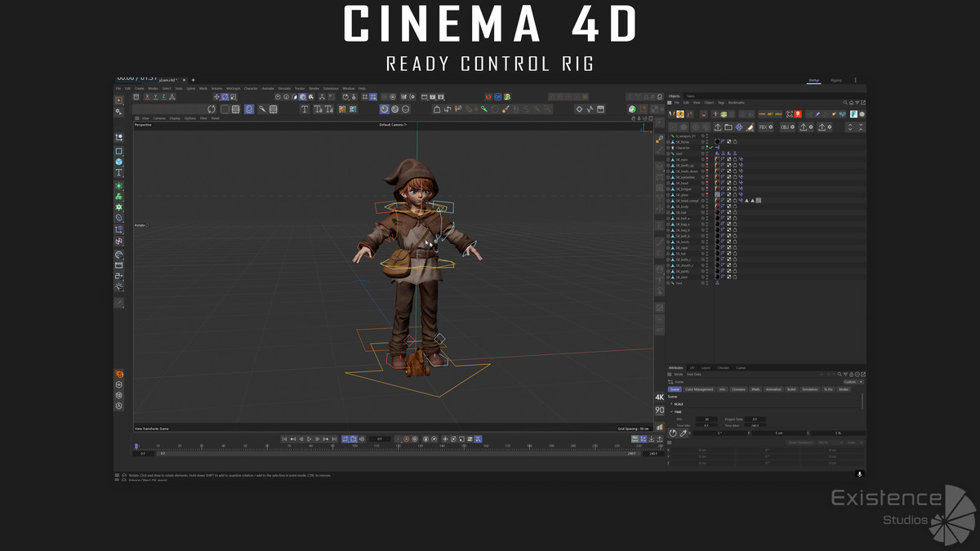
Task: Open the Animation settings tab
Action: [773, 389]
